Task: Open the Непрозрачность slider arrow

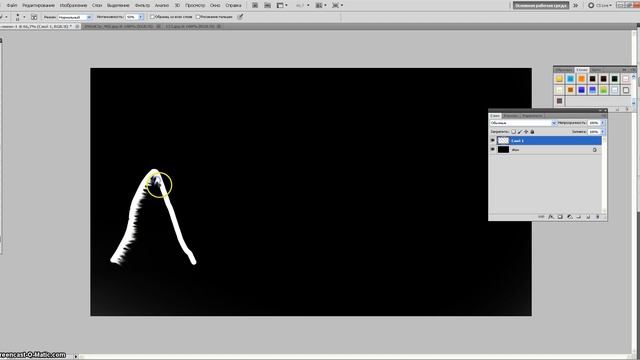Action: tap(603, 123)
